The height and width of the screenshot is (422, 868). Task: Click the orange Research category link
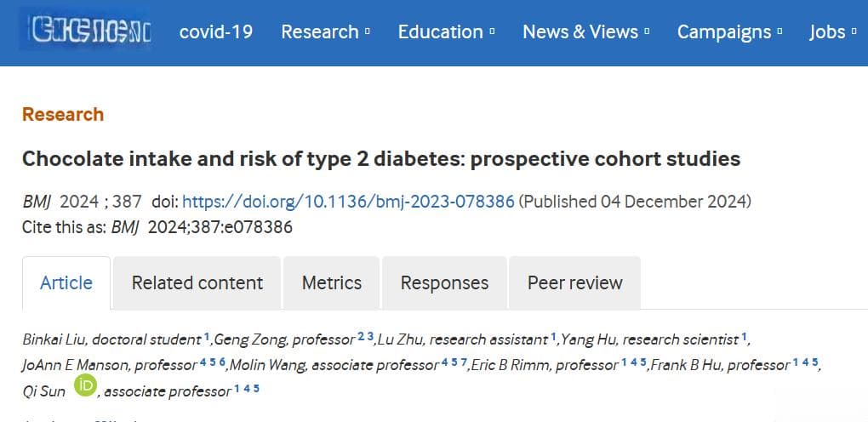[x=63, y=114]
